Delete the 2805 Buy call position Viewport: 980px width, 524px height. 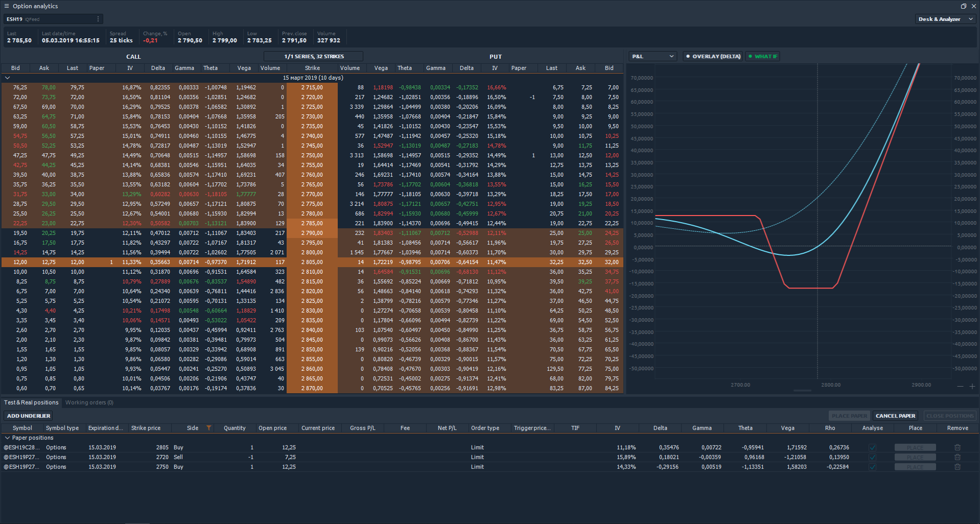click(957, 447)
